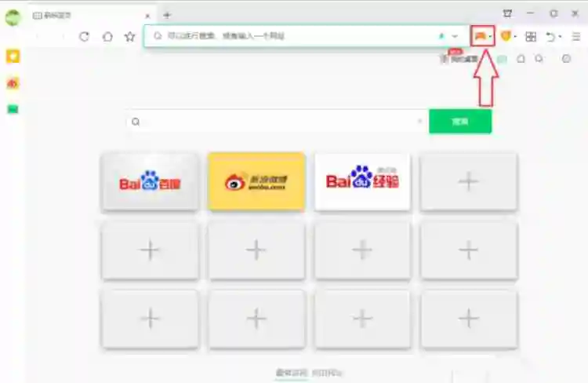Viewport: 588px width, 383px height.
Task: Focus the page search box
Action: [x=277, y=122]
